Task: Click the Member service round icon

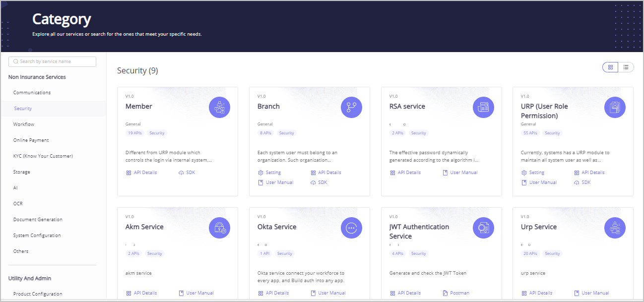Action: pyautogui.click(x=219, y=107)
